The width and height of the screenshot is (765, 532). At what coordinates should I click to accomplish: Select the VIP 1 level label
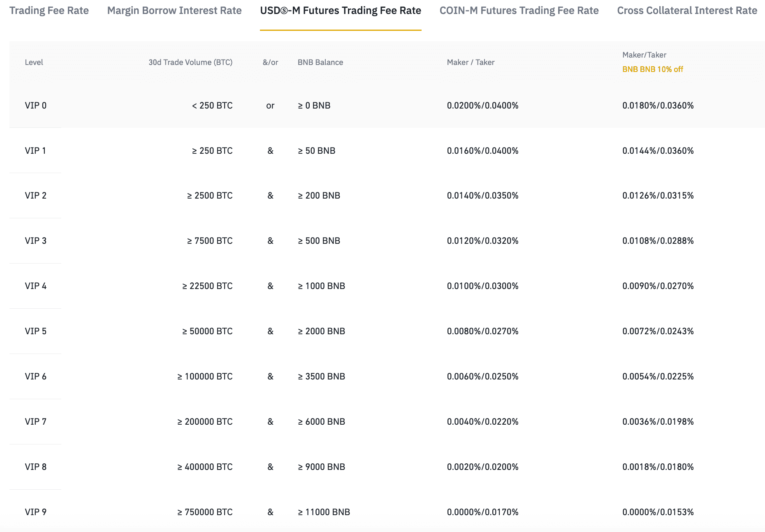click(x=35, y=151)
